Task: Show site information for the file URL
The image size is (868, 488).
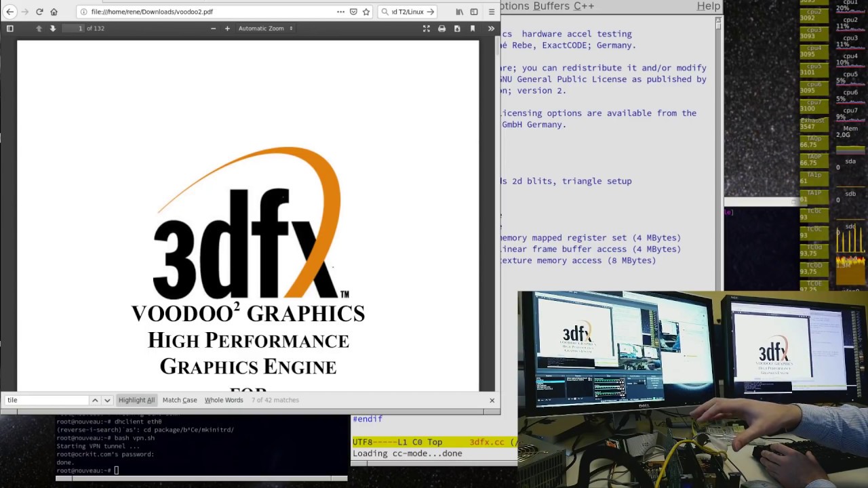Action: tap(83, 12)
